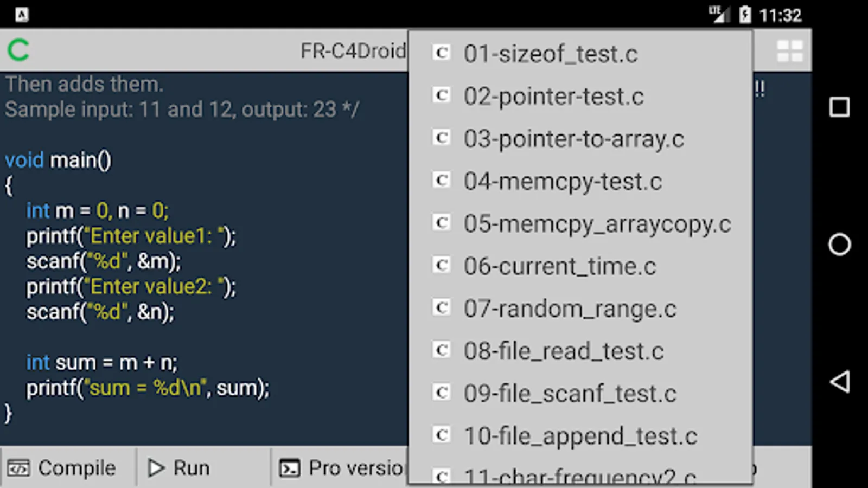Click the C file icon beside 01-sizeof_test.c

442,53
